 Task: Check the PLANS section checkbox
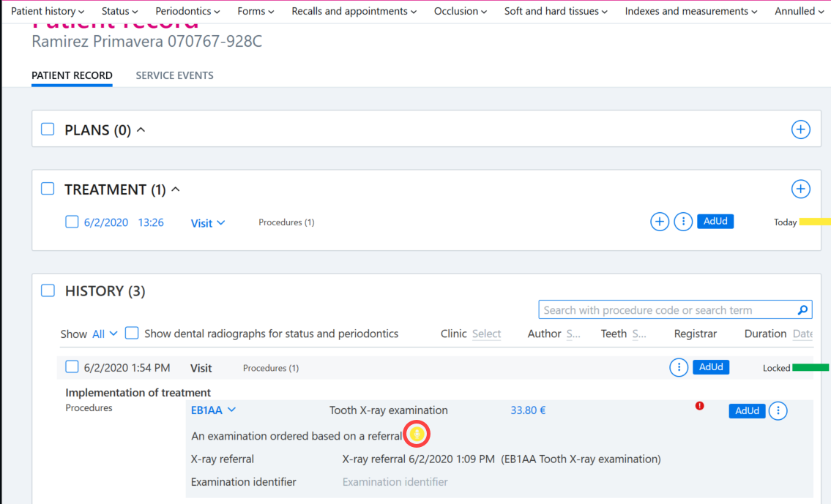coord(48,129)
